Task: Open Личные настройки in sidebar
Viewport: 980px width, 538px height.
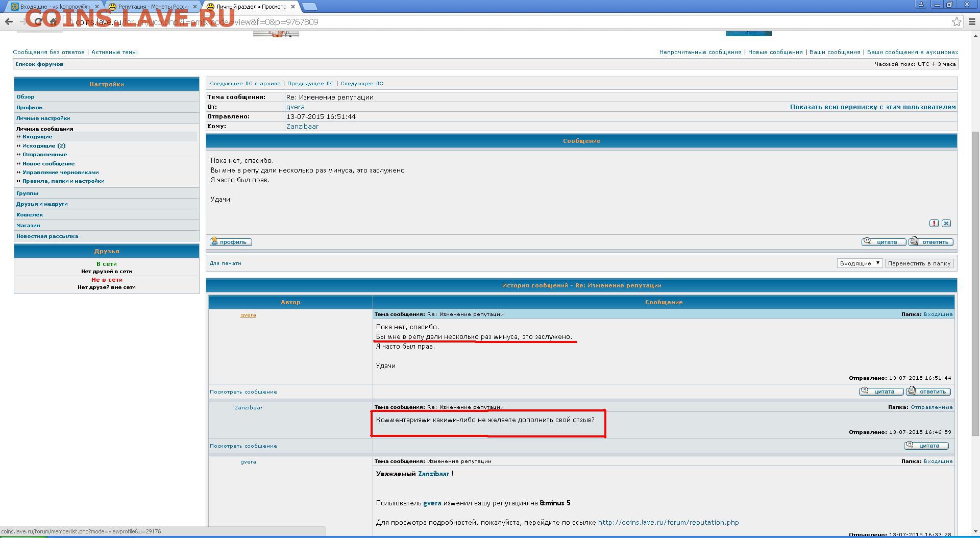Action: pos(43,118)
